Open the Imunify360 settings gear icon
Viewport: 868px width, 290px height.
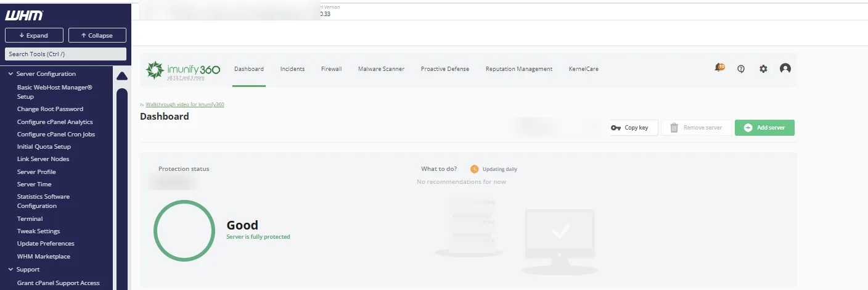click(x=763, y=69)
